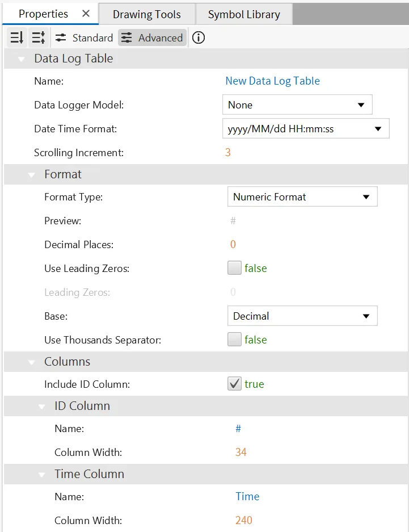409x532 pixels.
Task: Enable the Use Leading Zeros checkbox
Action: pos(234,269)
